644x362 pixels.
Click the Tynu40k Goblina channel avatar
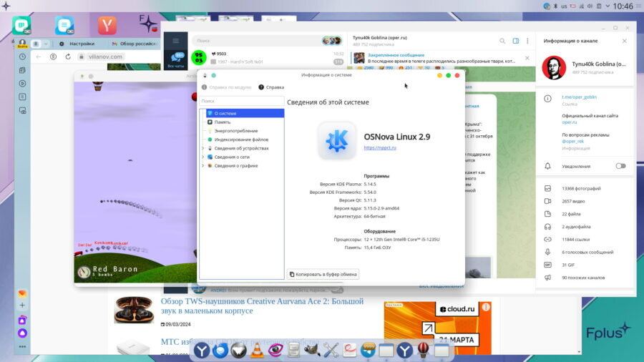[x=554, y=67]
